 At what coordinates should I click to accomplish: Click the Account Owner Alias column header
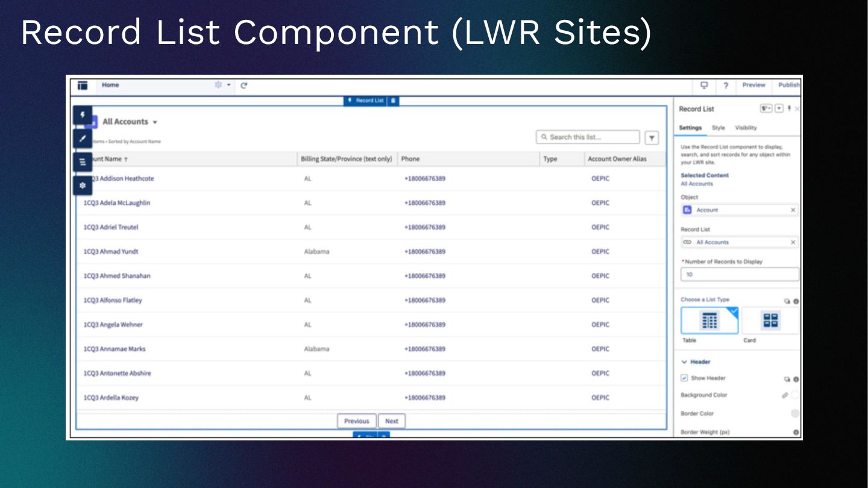tap(617, 159)
